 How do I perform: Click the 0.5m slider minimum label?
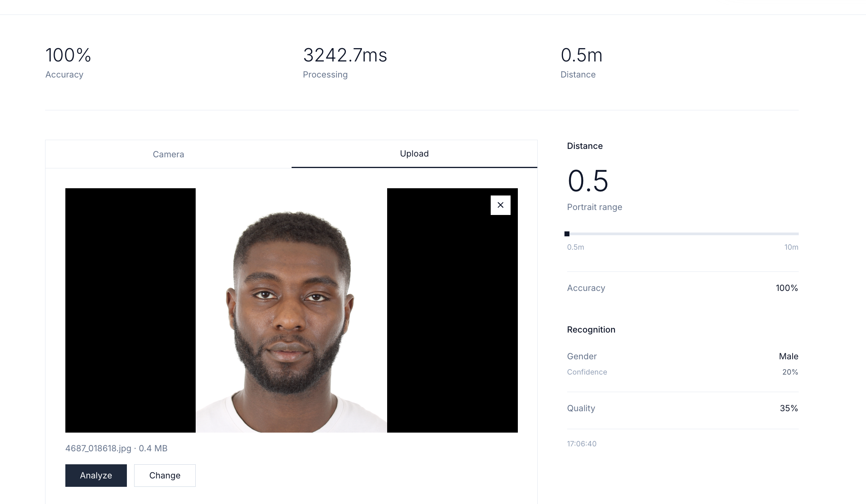coord(576,247)
